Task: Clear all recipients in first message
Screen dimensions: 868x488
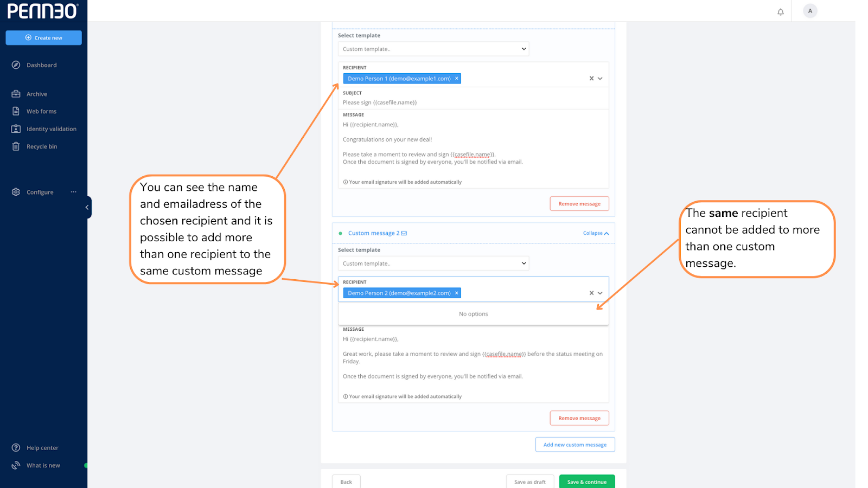Action: tap(591, 79)
